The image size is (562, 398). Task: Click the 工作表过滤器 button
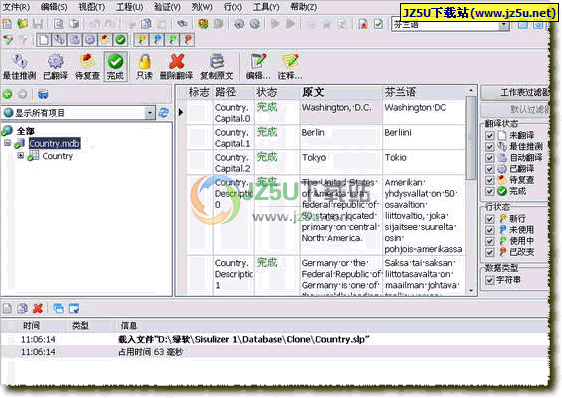(515, 93)
